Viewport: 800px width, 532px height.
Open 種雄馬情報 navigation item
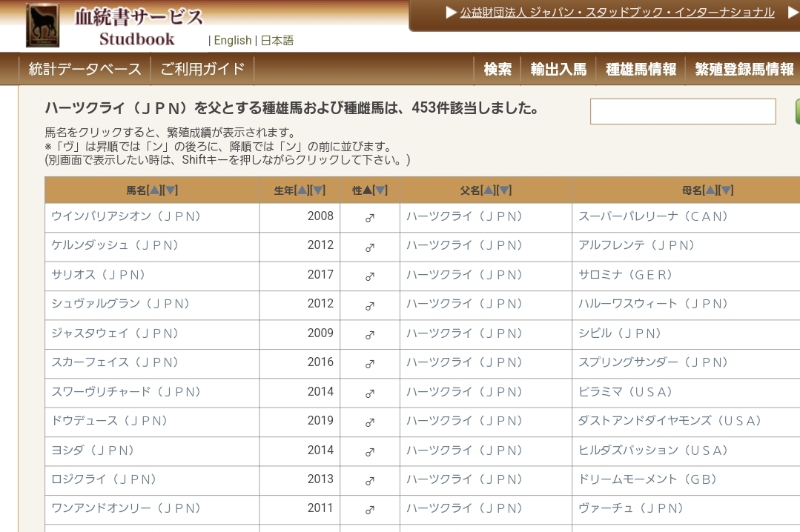click(641, 69)
